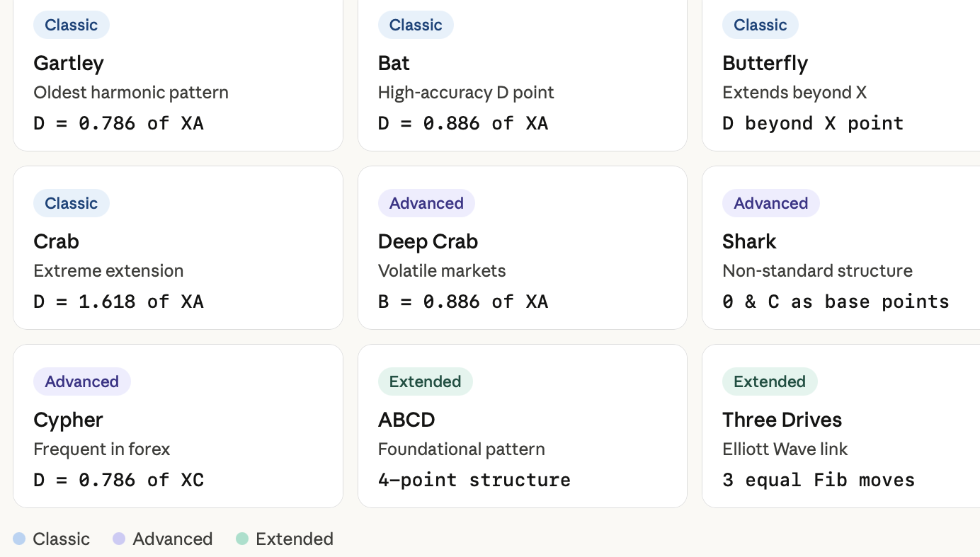Screen dimensions: 980x557
Task: Open the Deep Crab pattern card
Action: [x=523, y=248]
